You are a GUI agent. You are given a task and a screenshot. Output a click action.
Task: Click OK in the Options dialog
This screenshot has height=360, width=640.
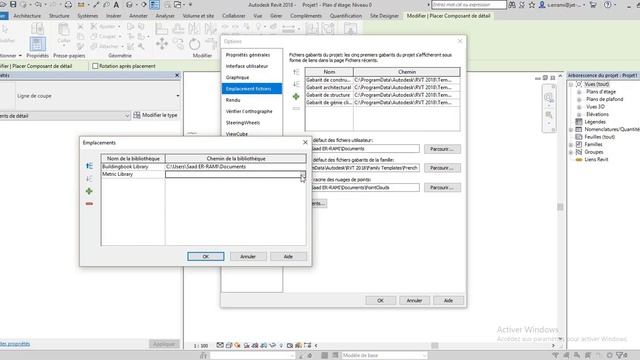click(380, 300)
